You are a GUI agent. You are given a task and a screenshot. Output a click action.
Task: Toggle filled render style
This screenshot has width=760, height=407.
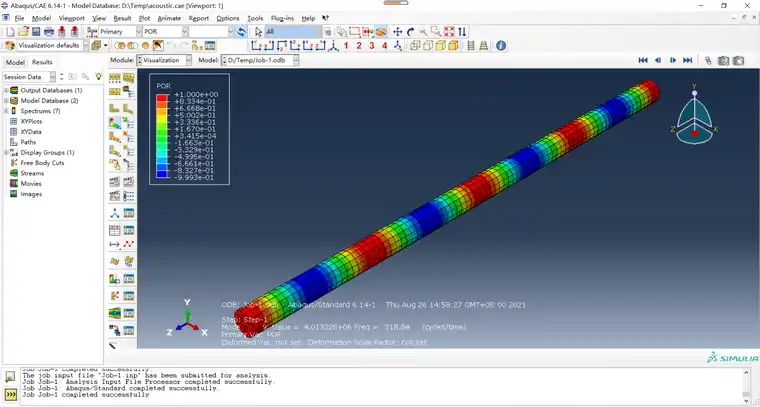(440, 46)
